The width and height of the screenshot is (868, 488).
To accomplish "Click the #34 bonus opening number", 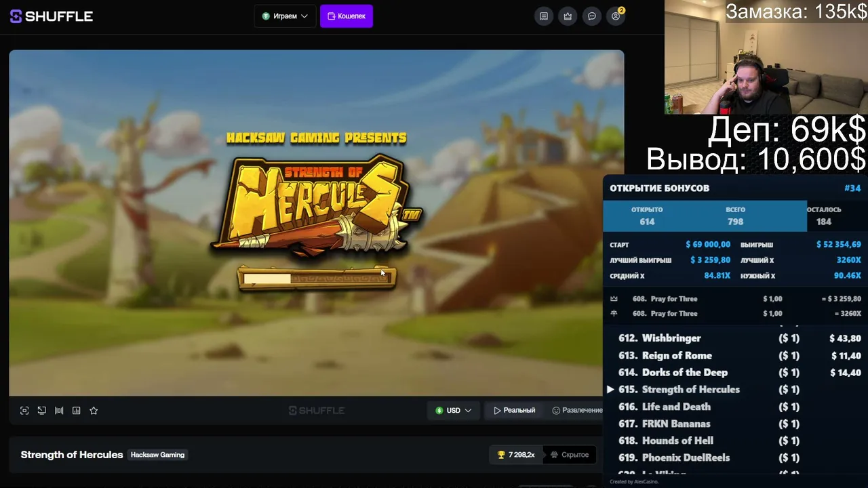I will coord(852,188).
